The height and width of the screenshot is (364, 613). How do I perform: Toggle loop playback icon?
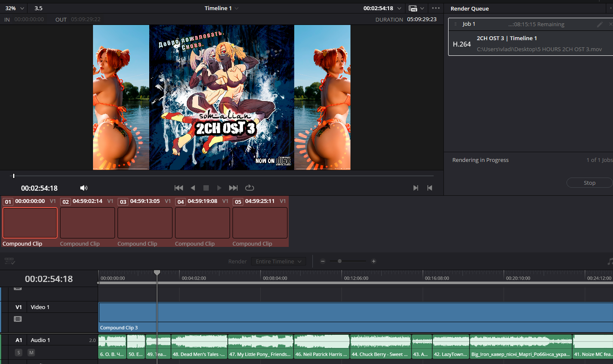[249, 188]
